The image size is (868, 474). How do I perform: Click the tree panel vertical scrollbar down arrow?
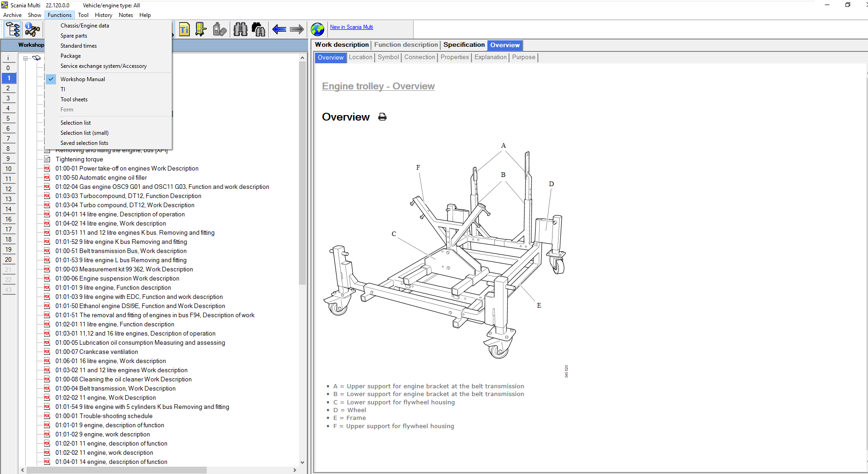(302, 463)
